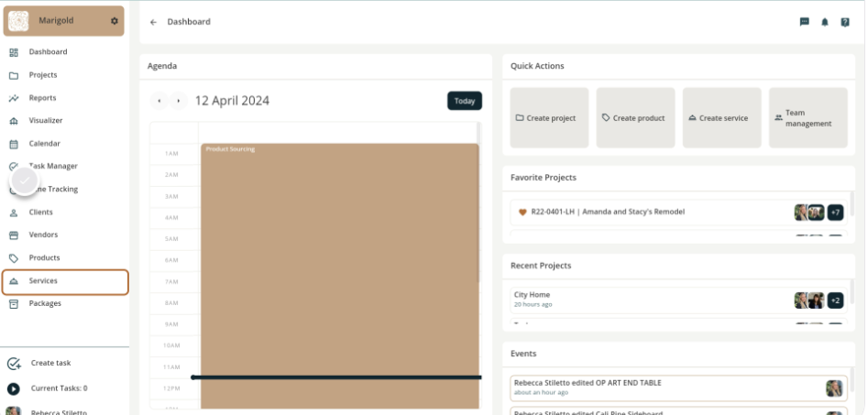Click the Create service quick action
Viewport: 868px width, 415px height.
click(722, 118)
